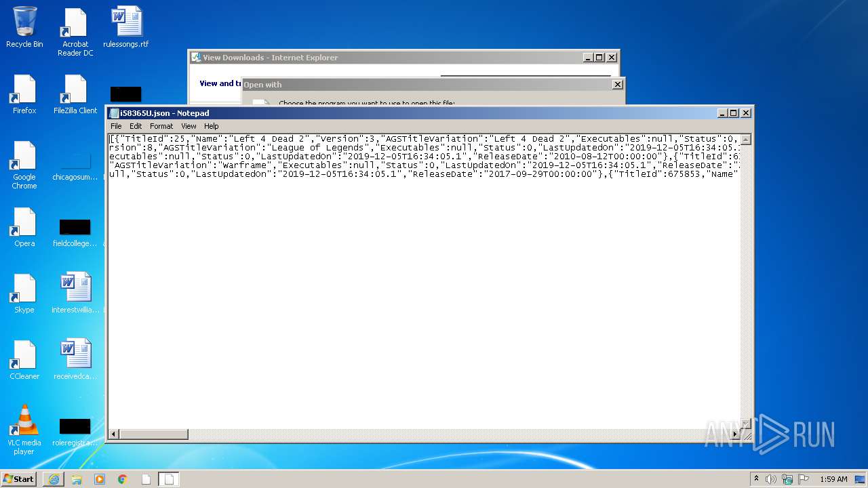Launch Google Chrome desktop shortcut
Image resolution: width=868 pixels, height=488 pixels.
pos(24,165)
